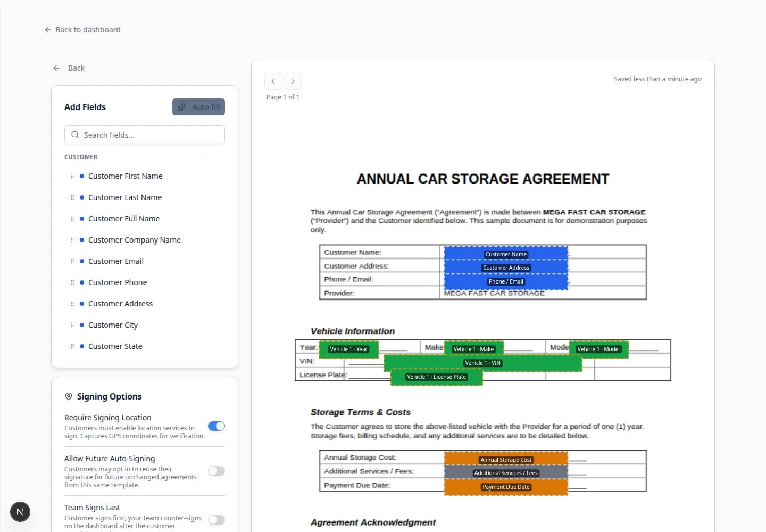766x532 pixels.
Task: Focus the Search fields input
Action: coord(145,135)
